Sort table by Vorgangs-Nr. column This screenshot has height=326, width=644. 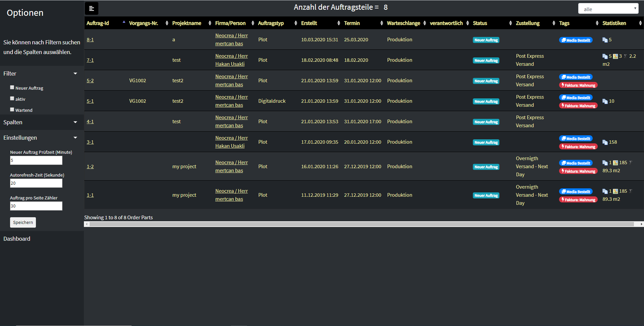click(x=148, y=23)
